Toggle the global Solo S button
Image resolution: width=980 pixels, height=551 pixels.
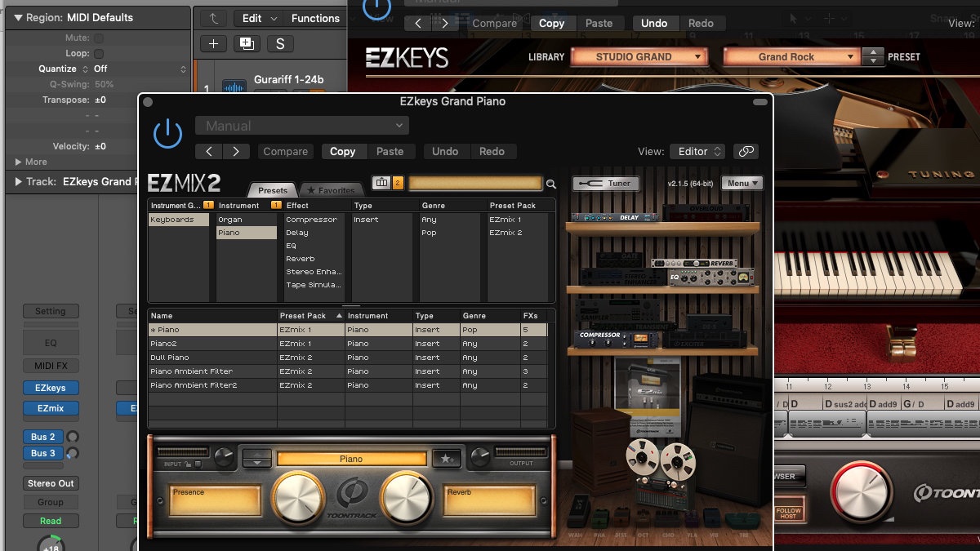(279, 44)
